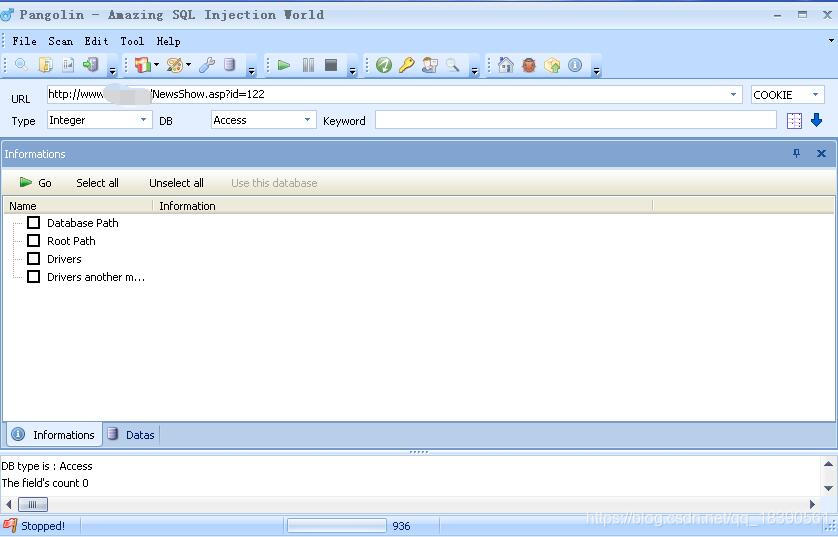Click the log pane scroll-down arrow
Viewport: 838px width, 537px height.
tap(828, 488)
